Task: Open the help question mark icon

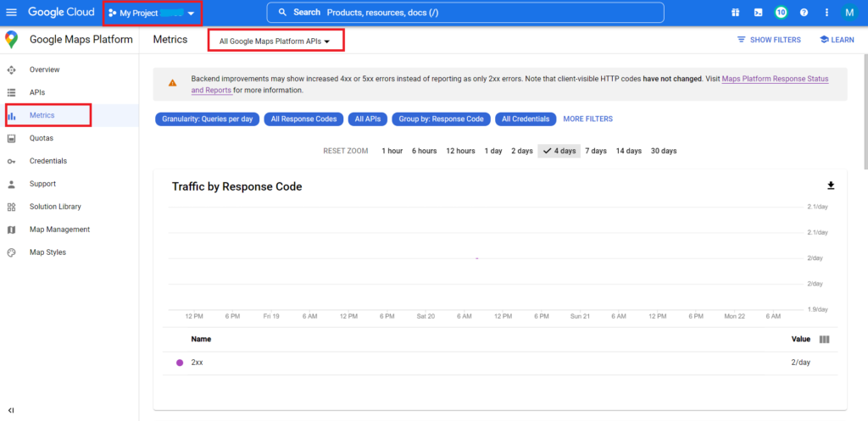Action: pyautogui.click(x=804, y=12)
